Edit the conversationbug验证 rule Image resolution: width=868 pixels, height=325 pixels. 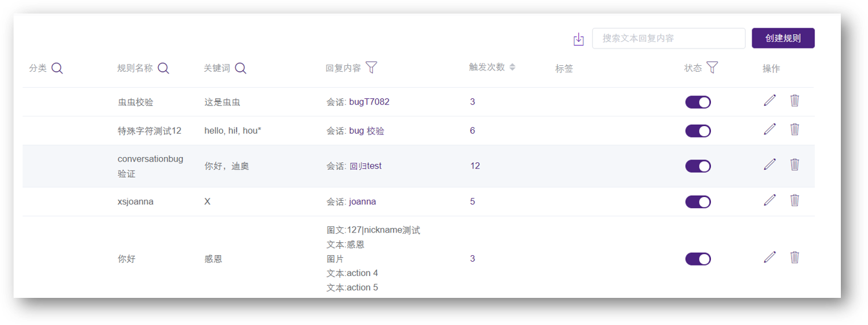pyautogui.click(x=769, y=164)
